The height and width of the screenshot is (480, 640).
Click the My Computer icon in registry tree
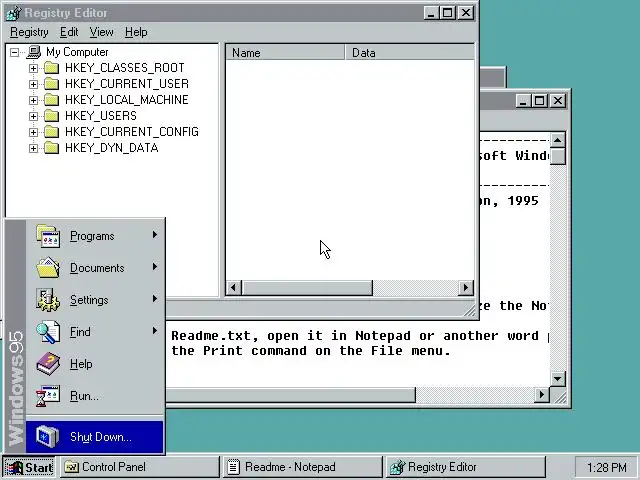[34, 52]
